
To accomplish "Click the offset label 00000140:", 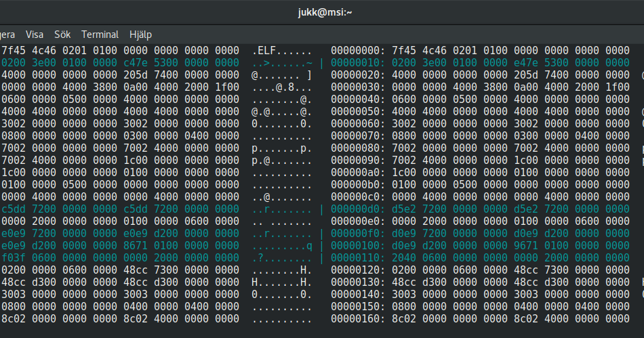I will tap(358, 294).
